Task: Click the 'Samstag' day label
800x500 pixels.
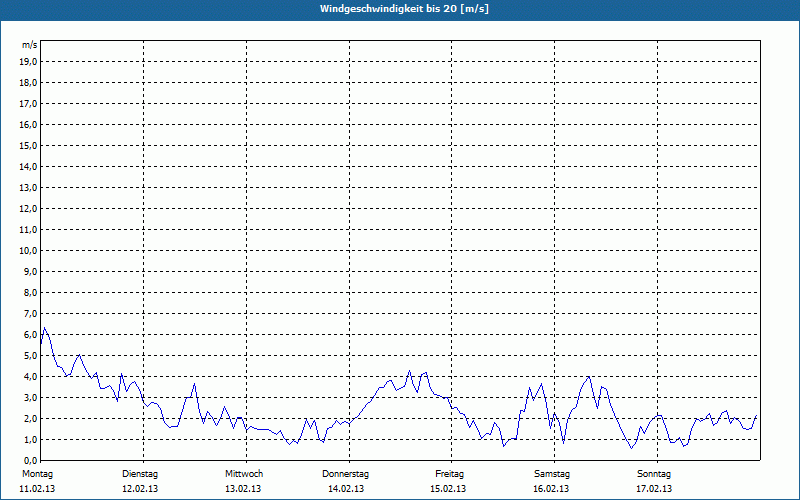Action: 552,474
